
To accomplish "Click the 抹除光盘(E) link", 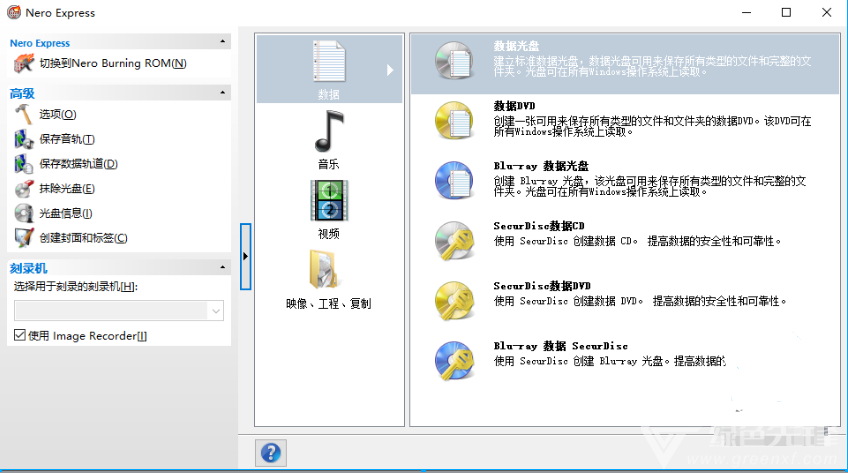I will click(x=67, y=189).
